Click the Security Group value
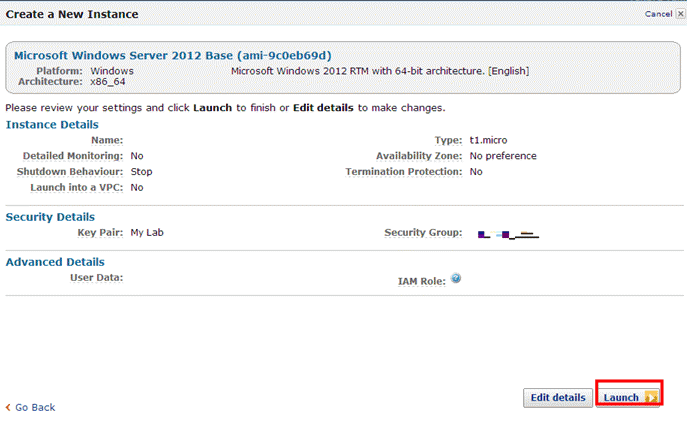 point(509,235)
